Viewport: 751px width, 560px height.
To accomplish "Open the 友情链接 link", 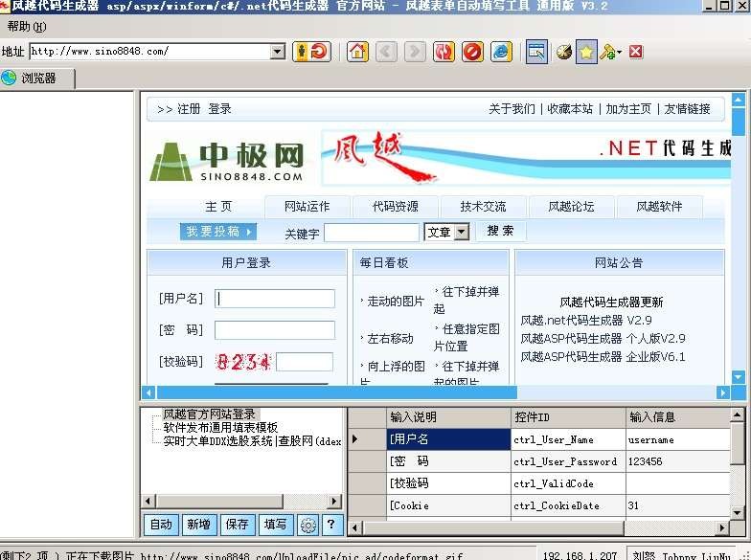I will 687,109.
